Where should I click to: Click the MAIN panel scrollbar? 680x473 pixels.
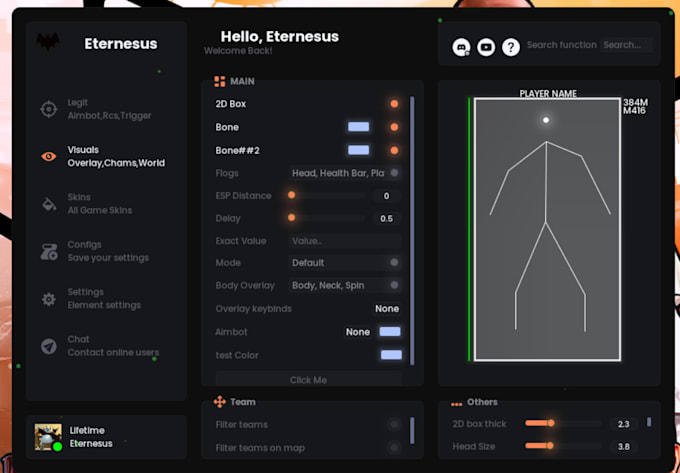[412, 231]
